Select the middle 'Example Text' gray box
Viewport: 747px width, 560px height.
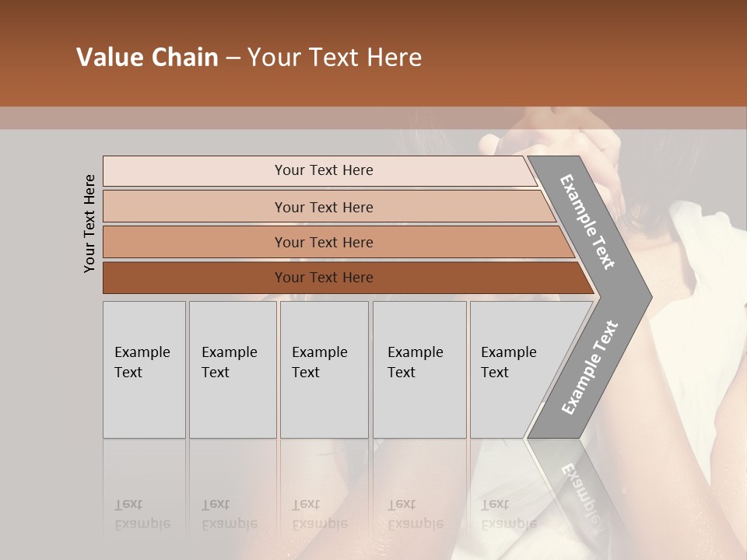tap(323, 369)
